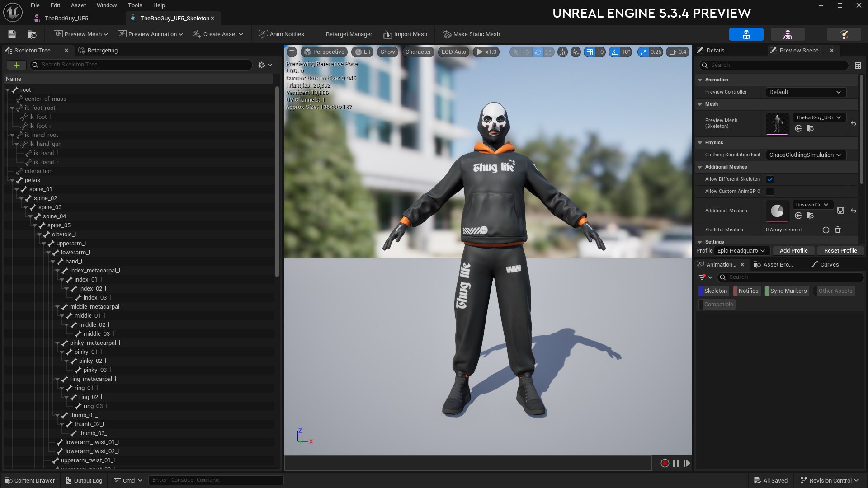This screenshot has height=488, width=868.
Task: Toggle rotation snapping in viewport
Action: (614, 52)
